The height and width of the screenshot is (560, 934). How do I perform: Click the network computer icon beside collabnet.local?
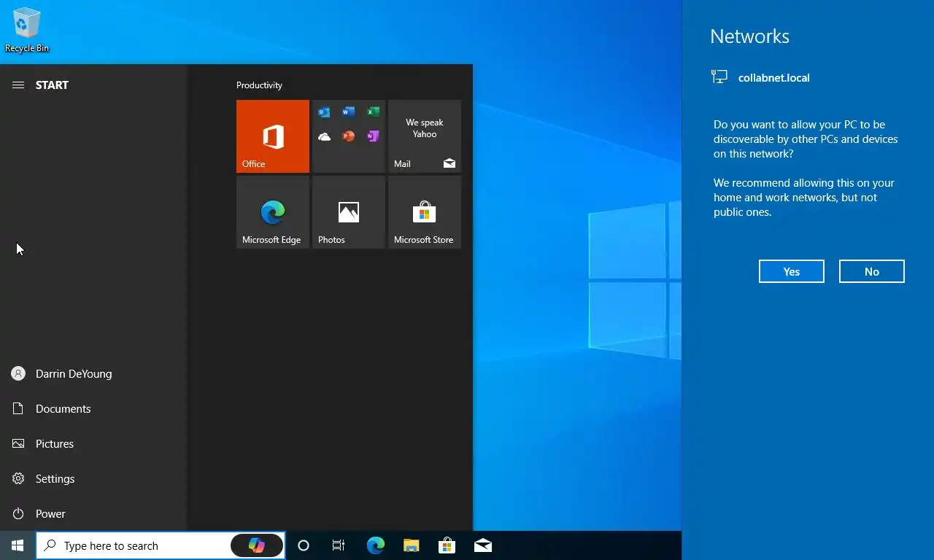coord(719,77)
